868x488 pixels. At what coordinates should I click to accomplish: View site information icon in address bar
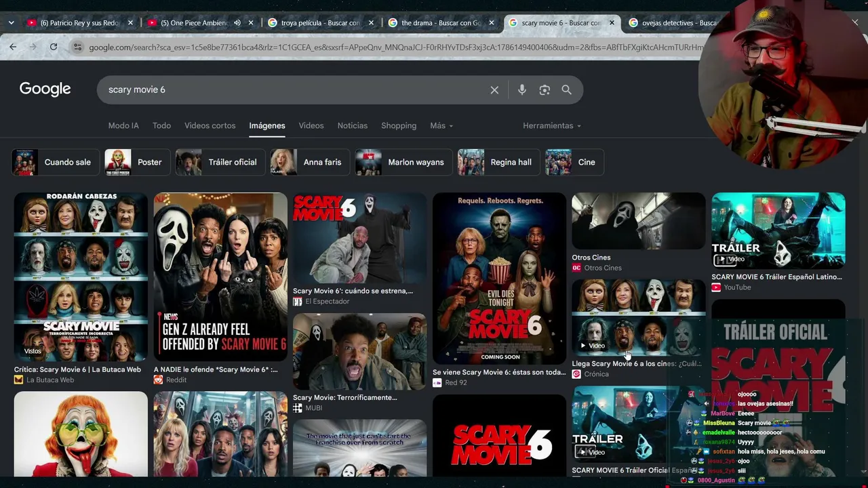(x=77, y=47)
